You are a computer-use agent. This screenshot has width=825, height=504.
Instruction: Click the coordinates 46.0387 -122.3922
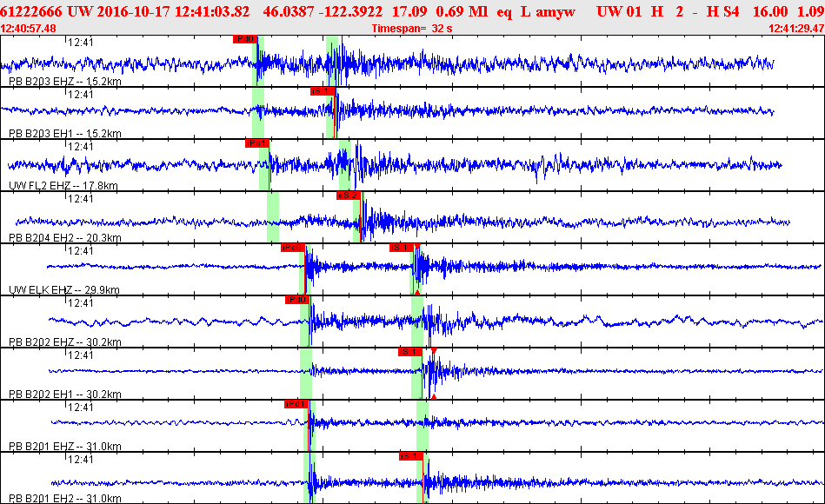(x=323, y=11)
